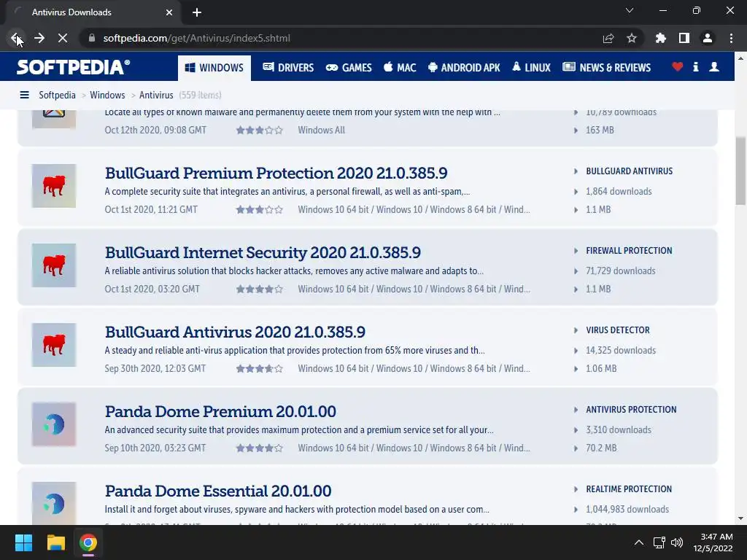Click the "14,325 downloads" text
Image resolution: width=747 pixels, height=560 pixels.
(621, 351)
